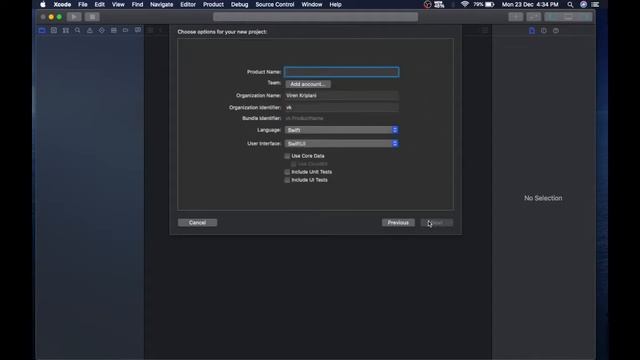Image resolution: width=640 pixels, height=360 pixels.
Task: Open the Debug navigator icon
Action: 113,31
